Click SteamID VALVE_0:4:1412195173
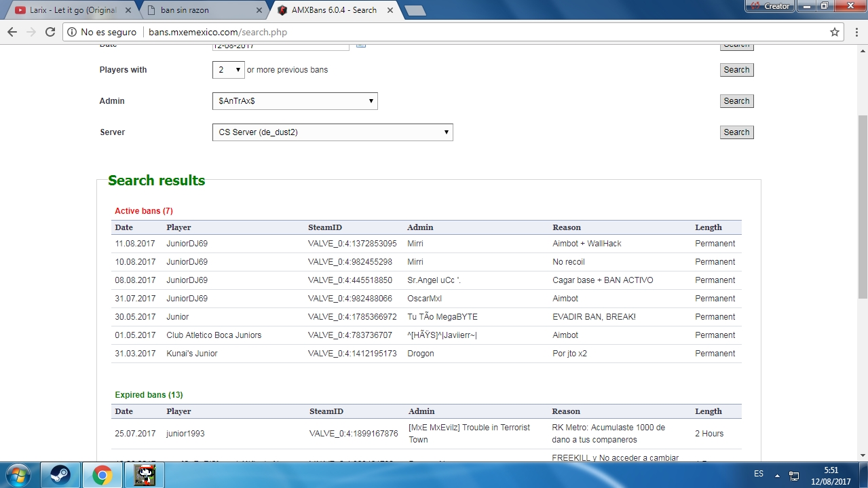The image size is (868, 488). 352,354
